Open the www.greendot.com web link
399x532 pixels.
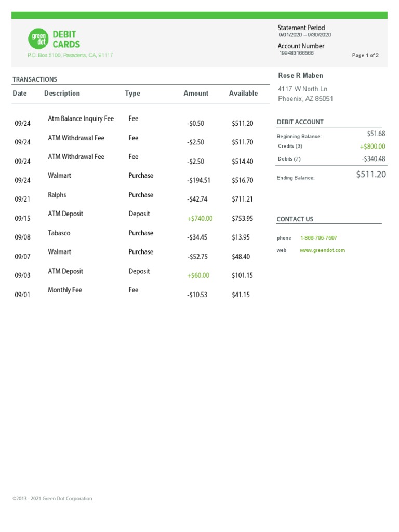[x=322, y=250]
